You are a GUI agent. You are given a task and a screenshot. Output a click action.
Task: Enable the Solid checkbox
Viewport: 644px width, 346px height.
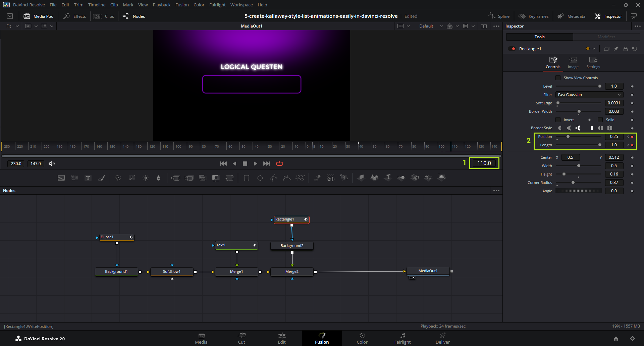pos(600,120)
